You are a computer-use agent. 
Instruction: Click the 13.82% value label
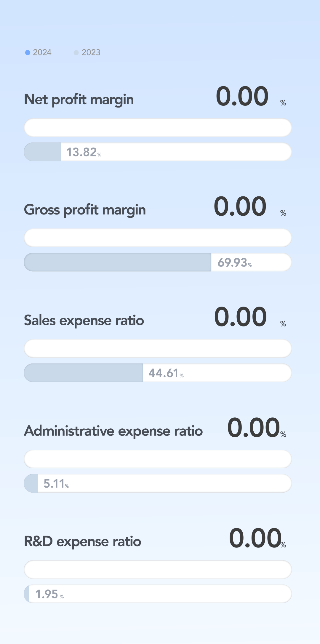coord(84,152)
